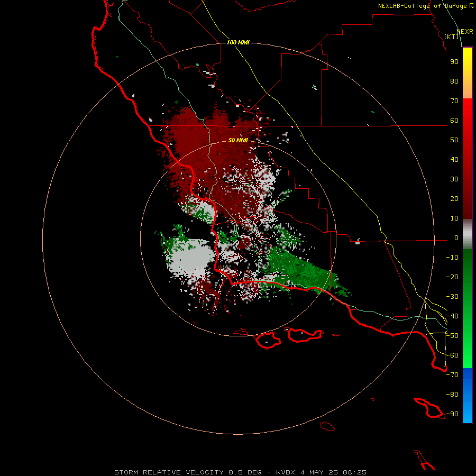Select the 100 NMI range ring label
The width and height of the screenshot is (476, 476).
pyautogui.click(x=238, y=42)
